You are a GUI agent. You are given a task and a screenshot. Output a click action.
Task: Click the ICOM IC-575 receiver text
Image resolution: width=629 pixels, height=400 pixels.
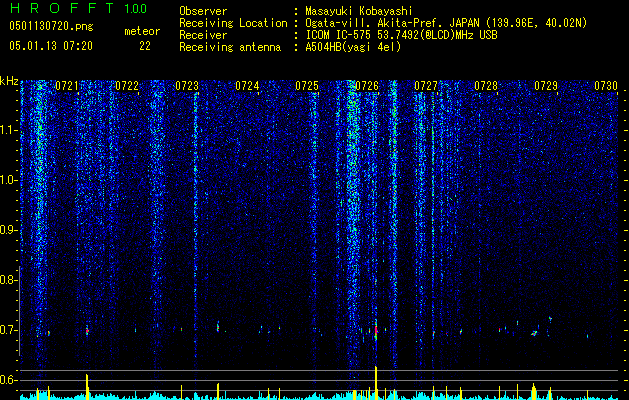point(401,35)
